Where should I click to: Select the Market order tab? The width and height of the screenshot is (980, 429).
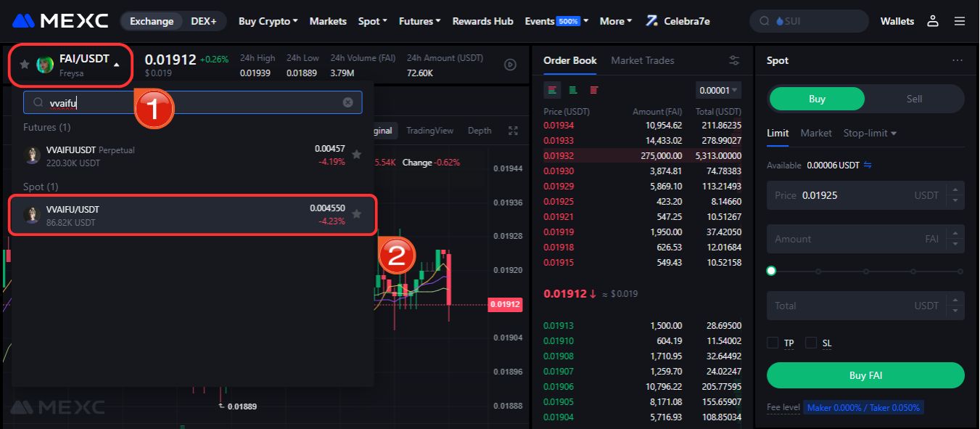click(x=816, y=133)
